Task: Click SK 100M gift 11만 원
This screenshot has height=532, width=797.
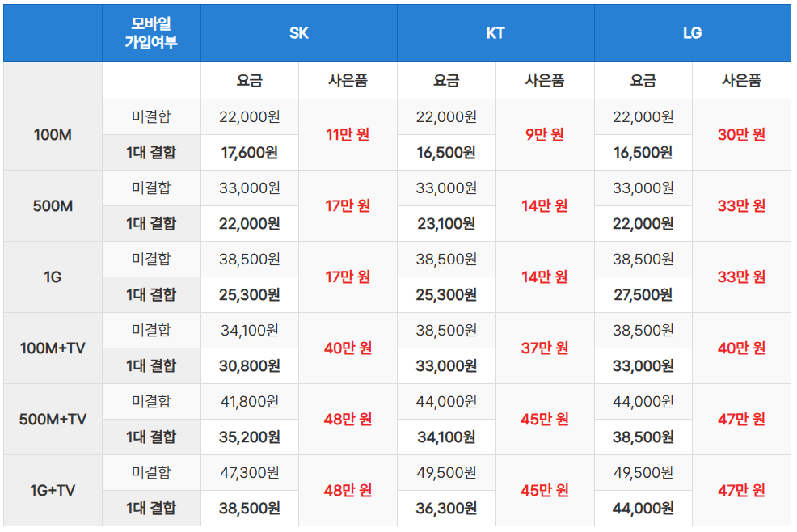Action: [x=348, y=135]
